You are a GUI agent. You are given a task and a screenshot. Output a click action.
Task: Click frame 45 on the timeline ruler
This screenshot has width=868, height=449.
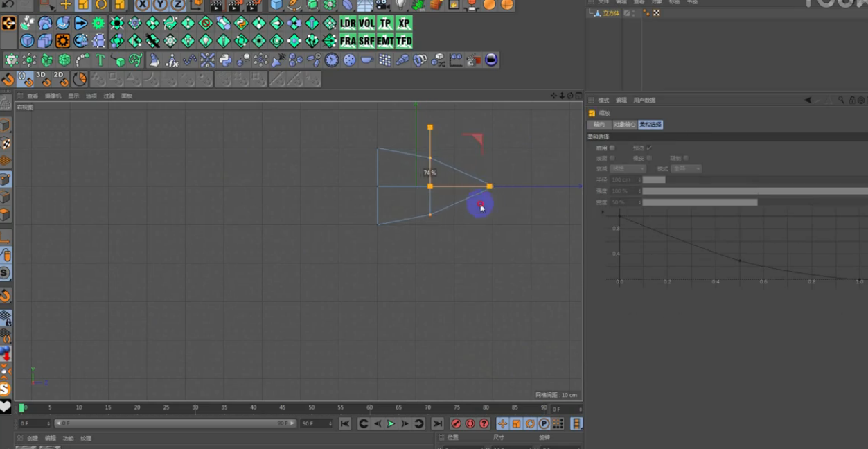pyautogui.click(x=282, y=407)
